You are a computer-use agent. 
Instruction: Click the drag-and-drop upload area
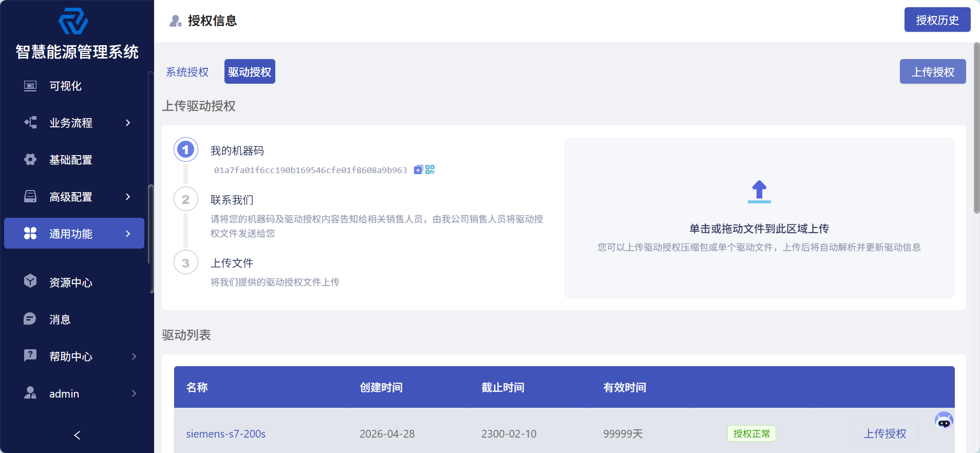759,218
